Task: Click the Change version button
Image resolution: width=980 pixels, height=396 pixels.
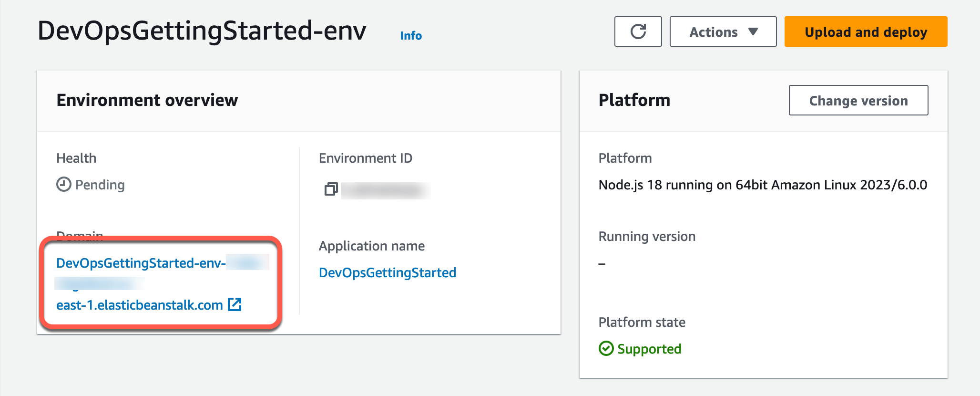Action: click(x=858, y=100)
